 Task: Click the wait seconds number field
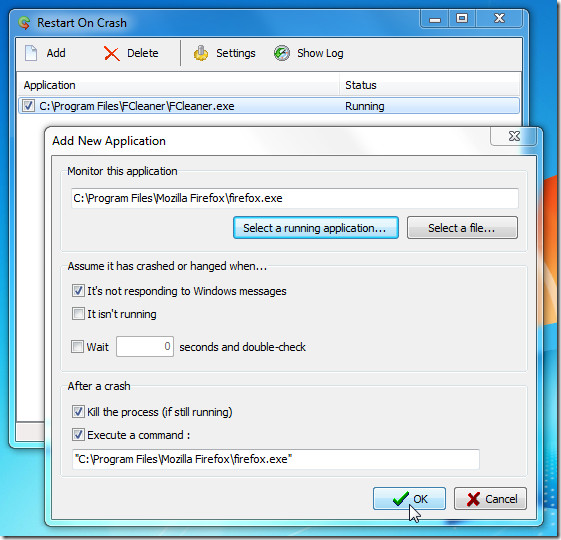pyautogui.click(x=145, y=346)
